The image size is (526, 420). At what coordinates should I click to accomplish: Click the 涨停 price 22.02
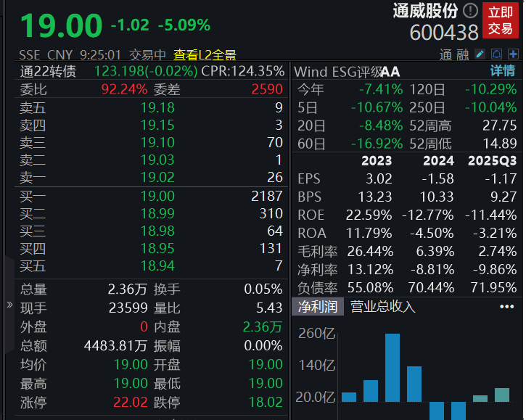(131, 402)
